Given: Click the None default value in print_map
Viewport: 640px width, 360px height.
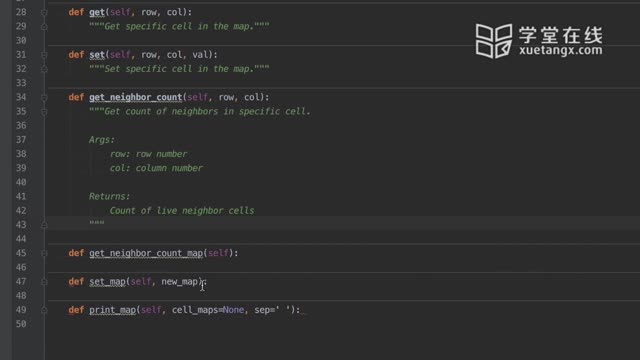Looking at the screenshot, I should tap(233, 310).
